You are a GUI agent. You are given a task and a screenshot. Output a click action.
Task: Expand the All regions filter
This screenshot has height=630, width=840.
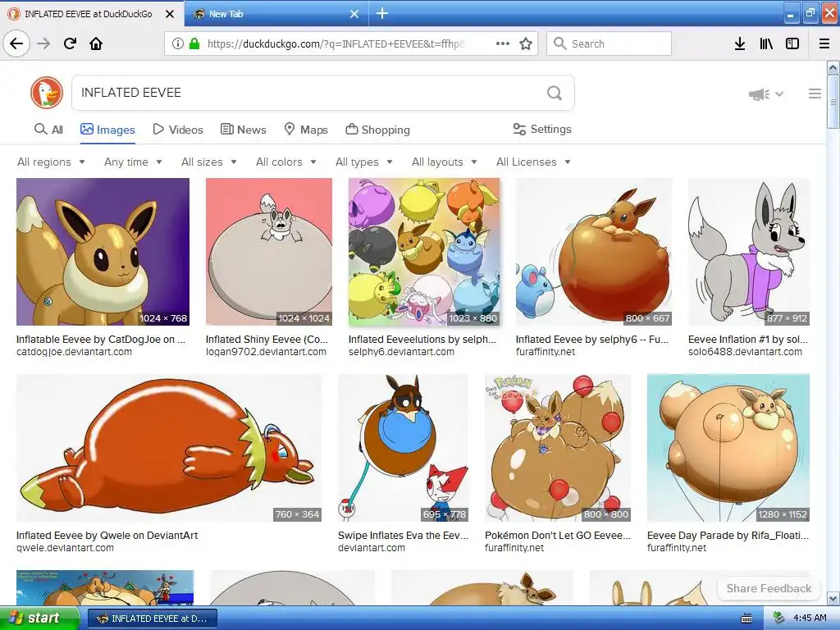(x=51, y=162)
